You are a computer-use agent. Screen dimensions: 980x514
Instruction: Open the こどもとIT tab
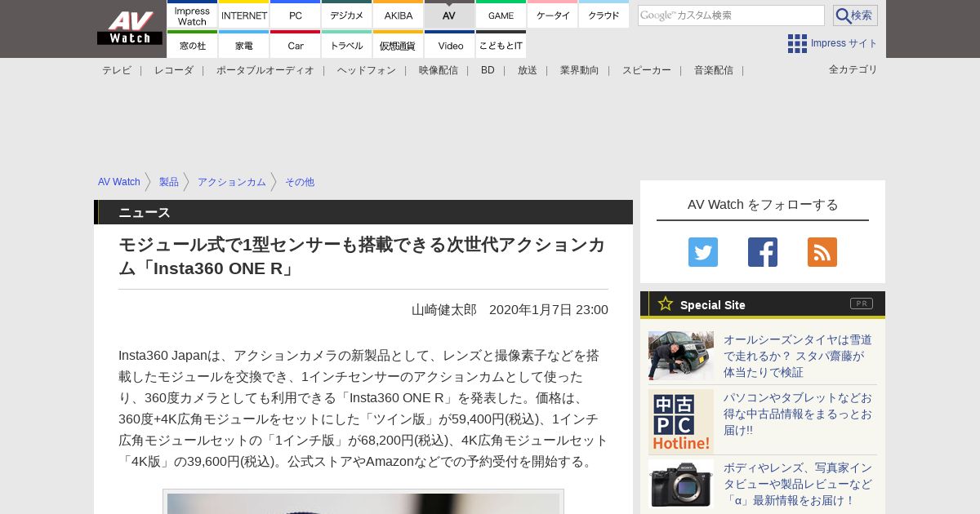point(501,45)
